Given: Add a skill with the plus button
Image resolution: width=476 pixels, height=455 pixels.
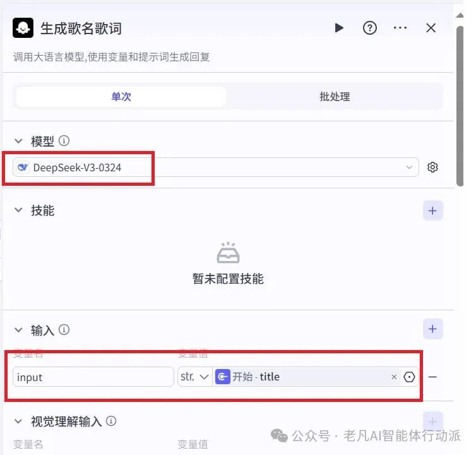Looking at the screenshot, I should [x=432, y=210].
